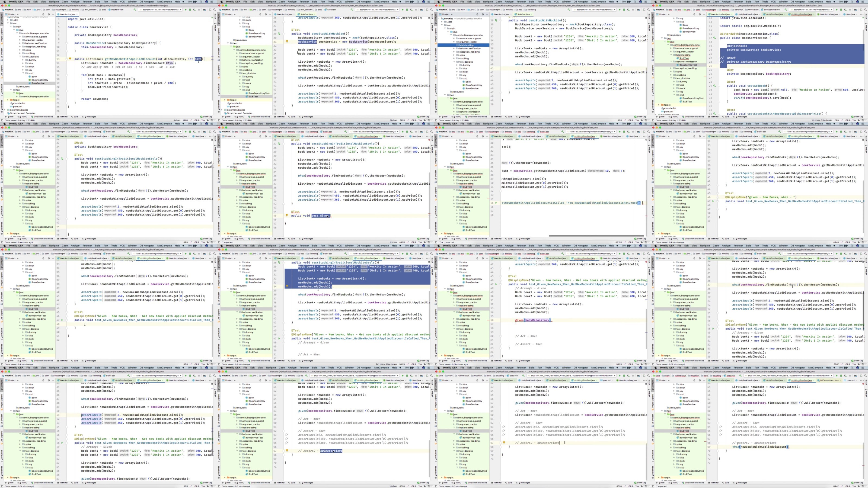
Task: Click UTF-8 encoding in BookService.java window status bar
Action: pos(197,120)
